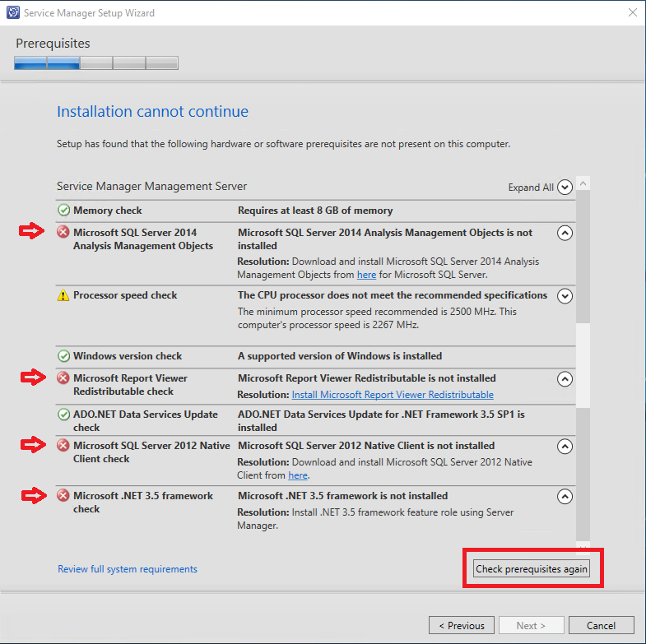Go back with the Previous button
The width and height of the screenshot is (646, 644).
coord(462,625)
